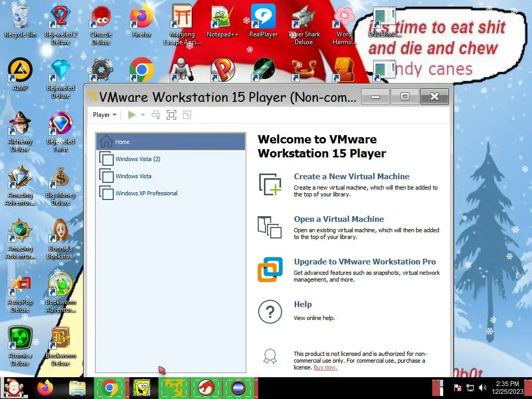Select Typer Shark Deluxe desktop shortcut
The height and width of the screenshot is (399, 532).
pos(303,24)
